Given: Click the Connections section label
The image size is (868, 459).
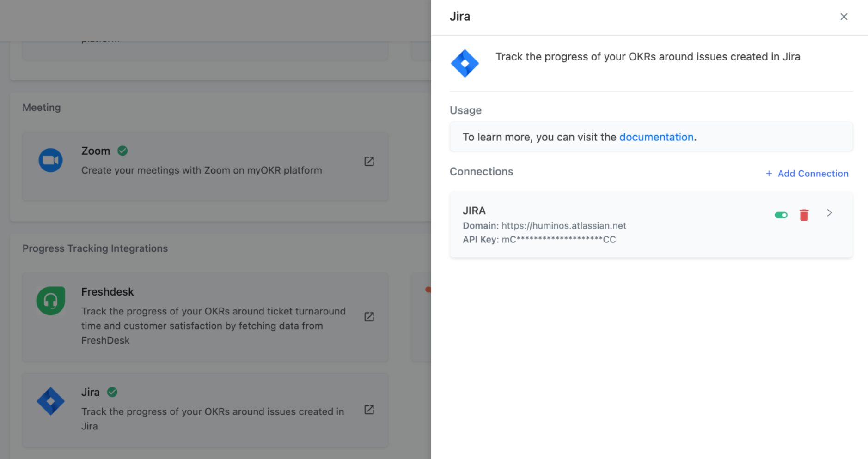Looking at the screenshot, I should click(x=481, y=171).
